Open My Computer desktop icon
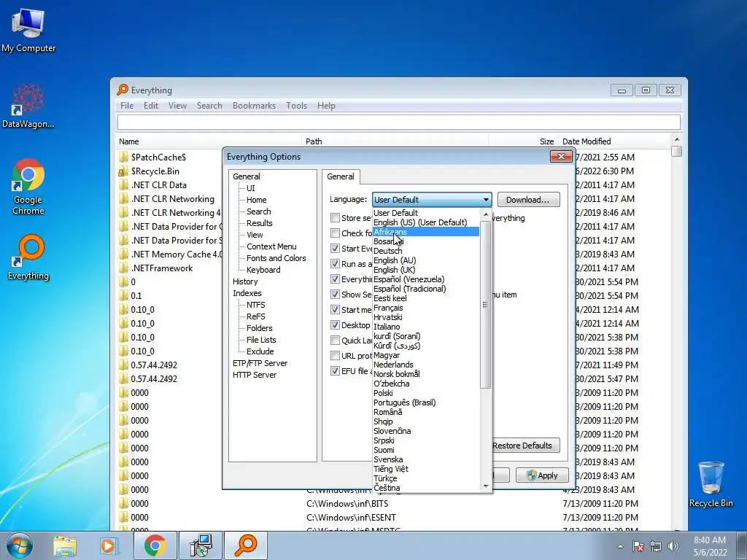 click(28, 31)
